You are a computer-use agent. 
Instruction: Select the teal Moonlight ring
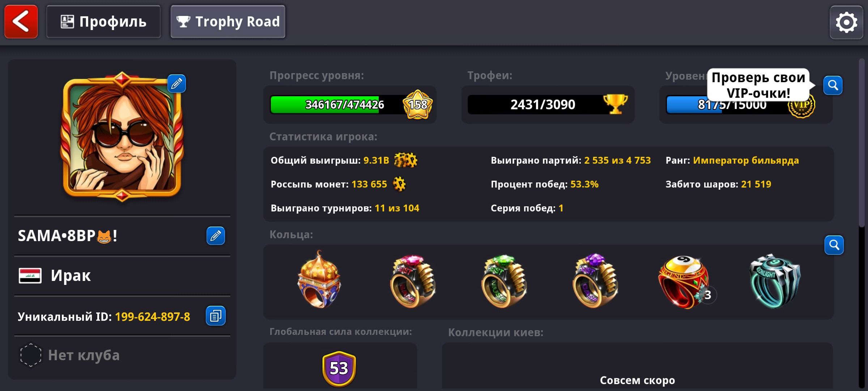pos(775,281)
